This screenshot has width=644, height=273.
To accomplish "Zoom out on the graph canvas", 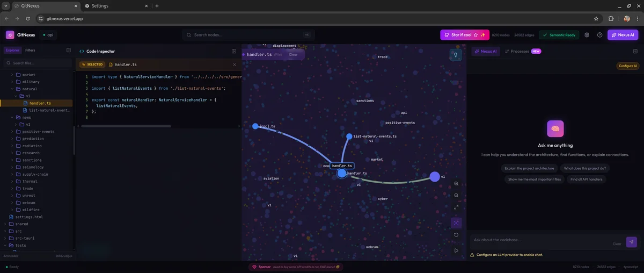I will [x=456, y=196].
